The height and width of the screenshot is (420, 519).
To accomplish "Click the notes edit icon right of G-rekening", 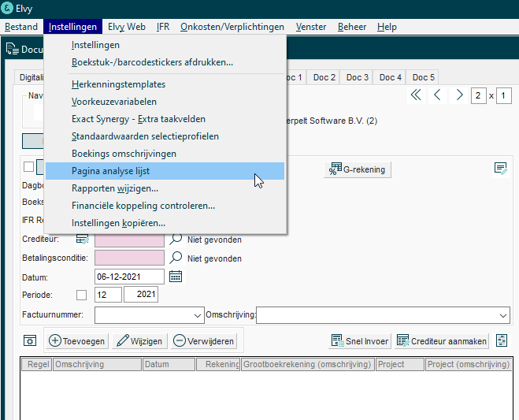I will tap(500, 169).
